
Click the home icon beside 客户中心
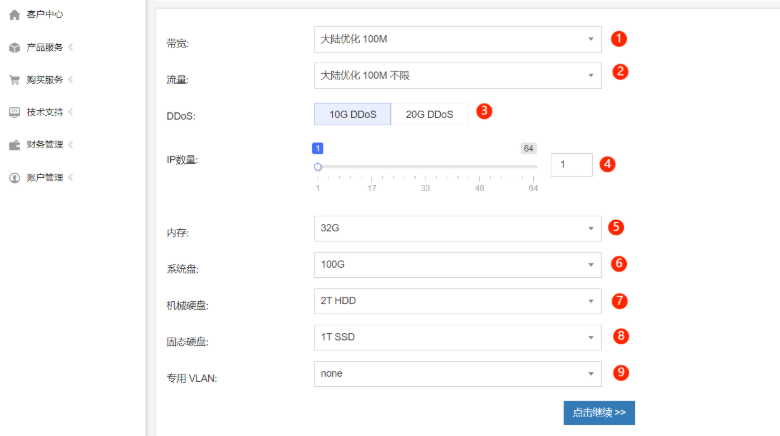[14, 14]
